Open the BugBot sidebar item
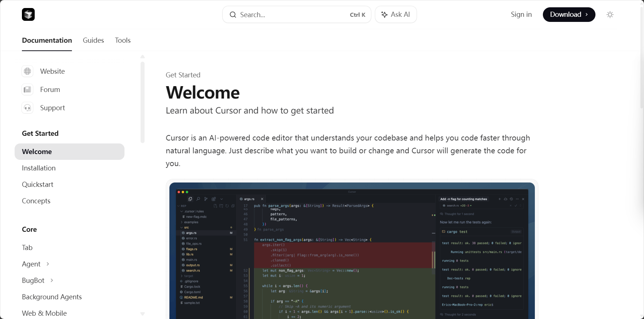The image size is (644, 319). [x=33, y=280]
